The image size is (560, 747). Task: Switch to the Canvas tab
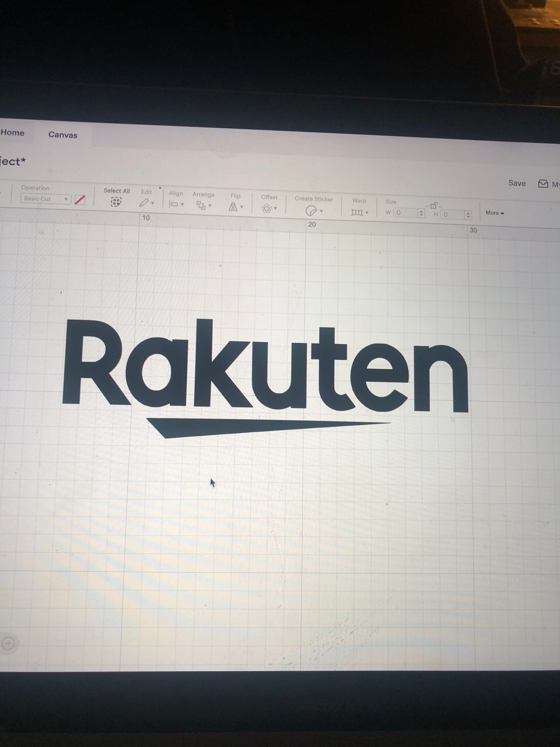coord(63,135)
